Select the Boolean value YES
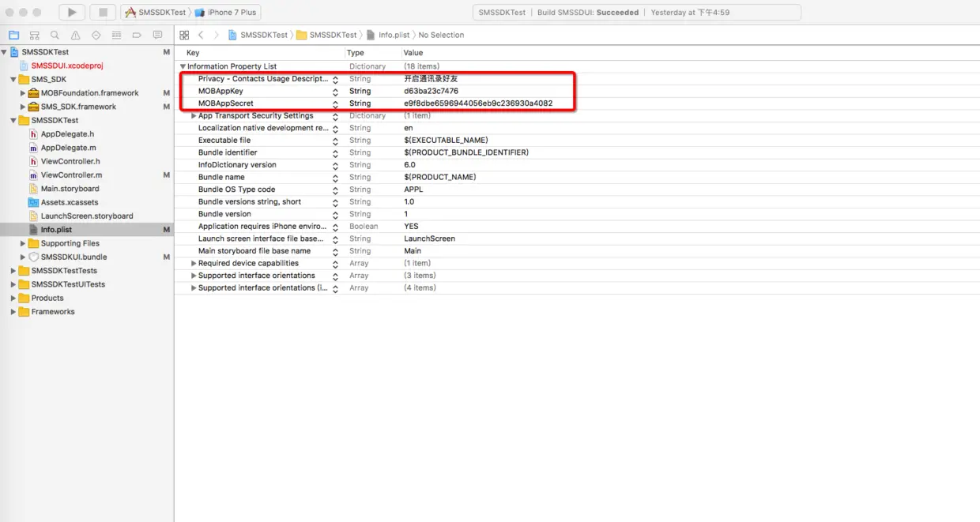 tap(411, 226)
